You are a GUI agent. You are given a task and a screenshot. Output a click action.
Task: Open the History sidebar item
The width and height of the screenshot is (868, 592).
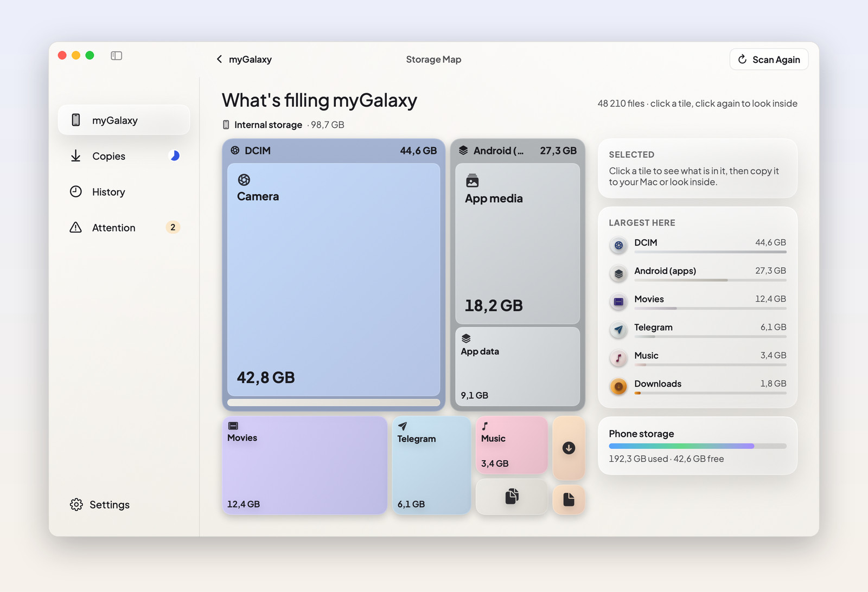click(x=124, y=192)
